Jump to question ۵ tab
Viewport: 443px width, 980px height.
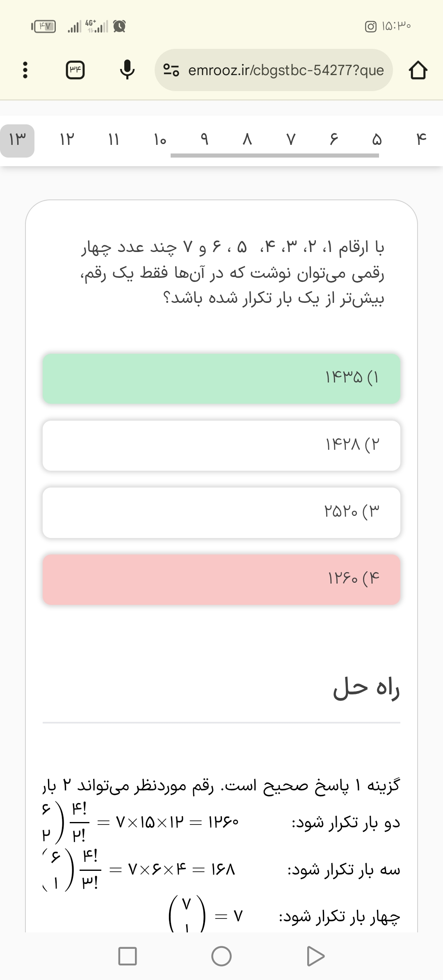377,140
